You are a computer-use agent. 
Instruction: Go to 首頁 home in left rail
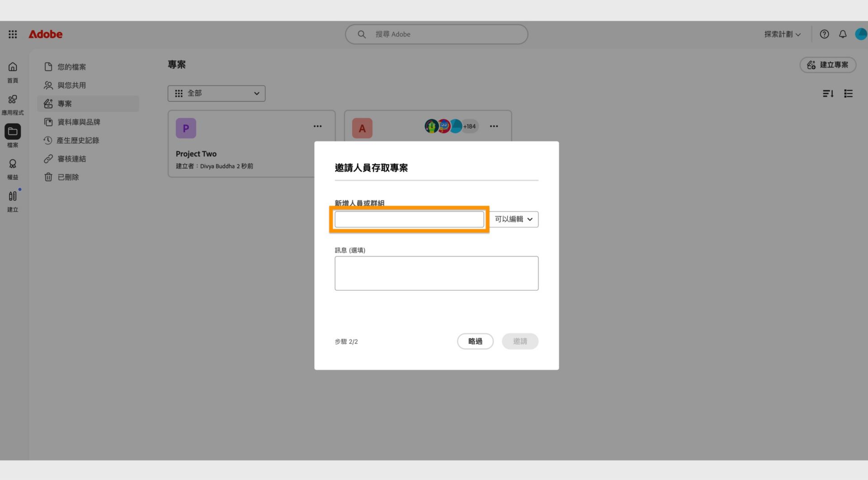click(13, 72)
